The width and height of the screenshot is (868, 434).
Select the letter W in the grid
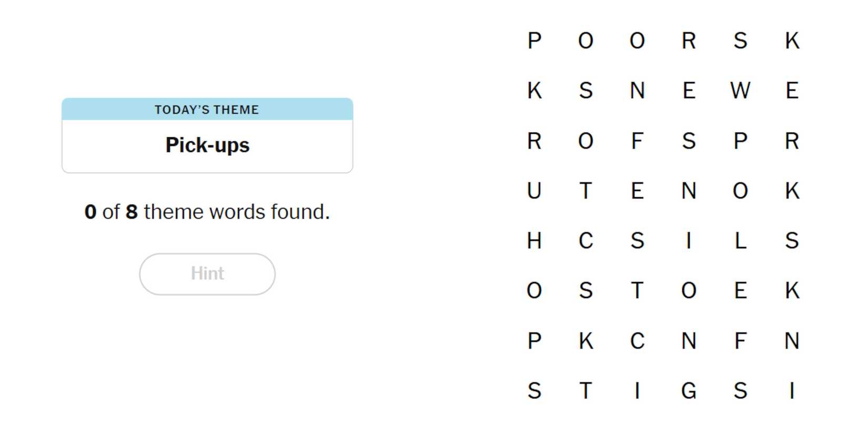[740, 91]
